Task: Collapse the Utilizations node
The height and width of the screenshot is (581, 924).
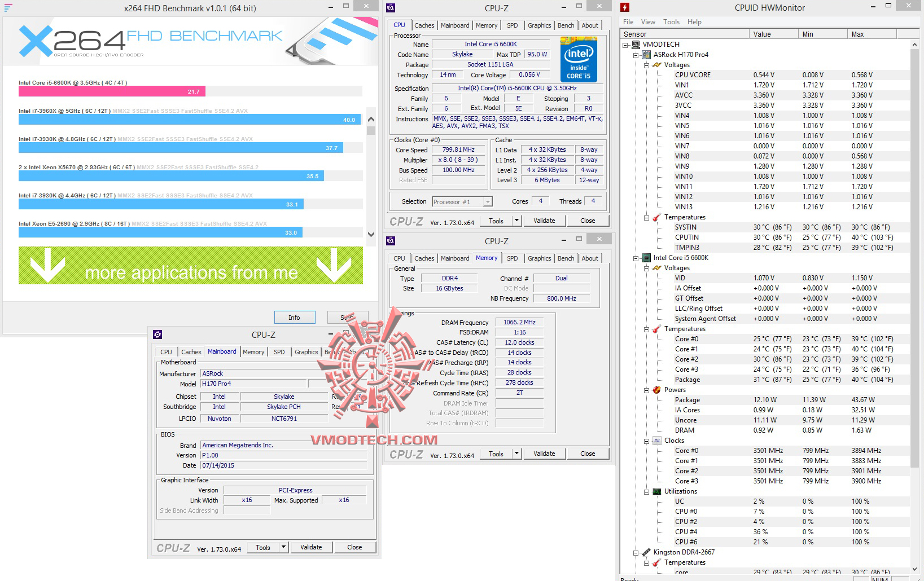Action: point(647,492)
